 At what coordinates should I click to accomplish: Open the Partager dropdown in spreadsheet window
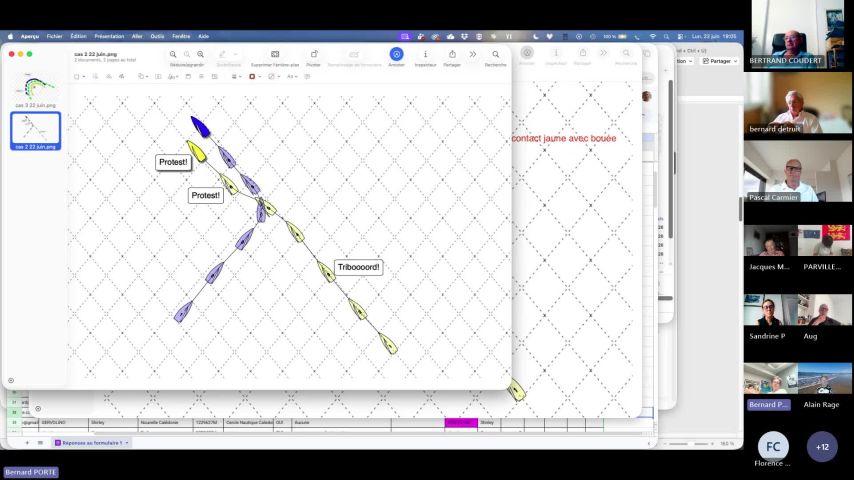pos(720,61)
